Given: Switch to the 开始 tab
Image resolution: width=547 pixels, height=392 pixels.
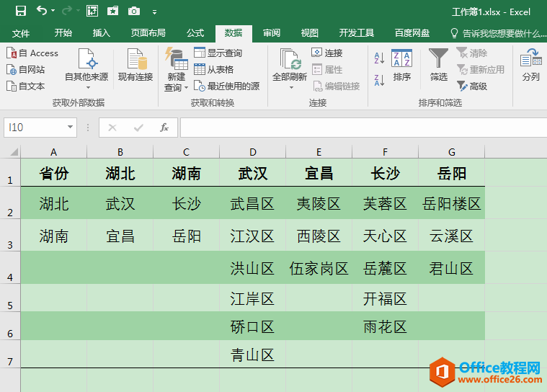Looking at the screenshot, I should [x=63, y=32].
